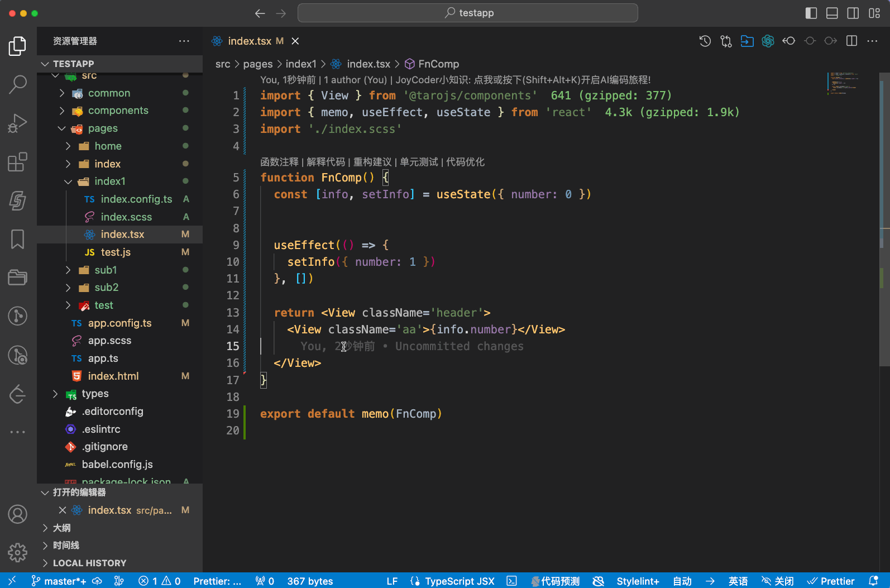Select the index.tsx editor tab

click(249, 41)
